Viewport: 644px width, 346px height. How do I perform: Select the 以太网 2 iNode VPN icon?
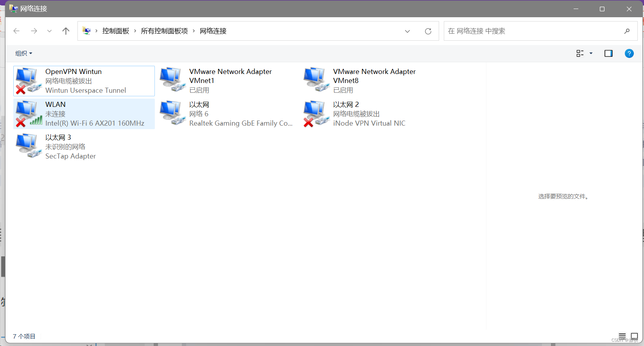316,114
